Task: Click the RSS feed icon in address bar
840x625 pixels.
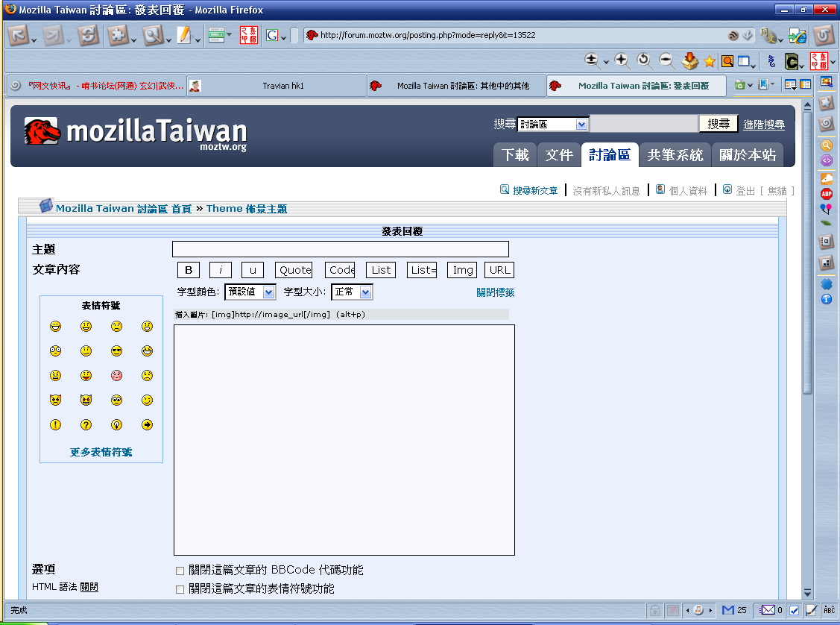Action: (733, 35)
